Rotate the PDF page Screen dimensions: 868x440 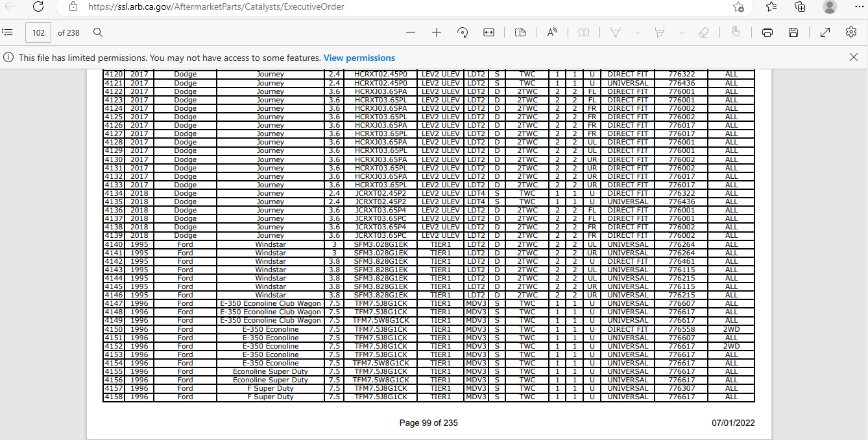coord(463,32)
